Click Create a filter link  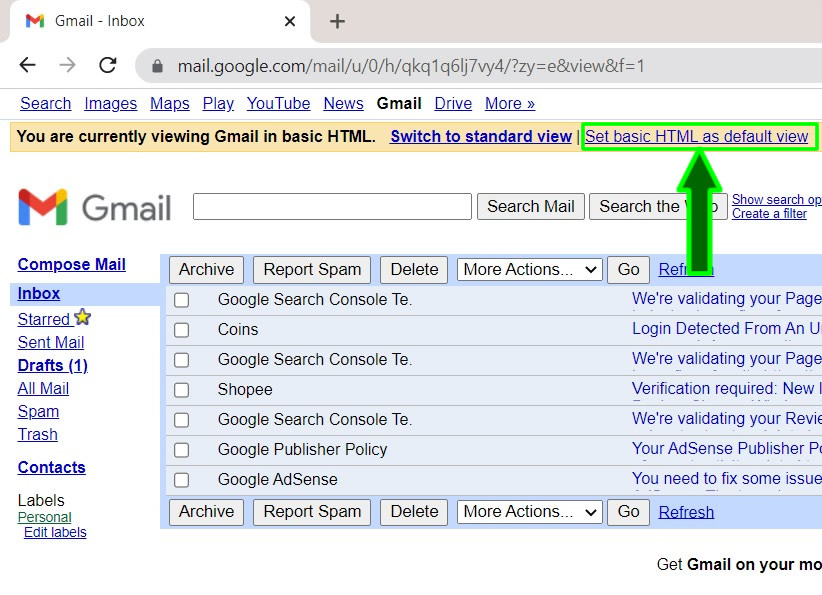[x=769, y=214]
